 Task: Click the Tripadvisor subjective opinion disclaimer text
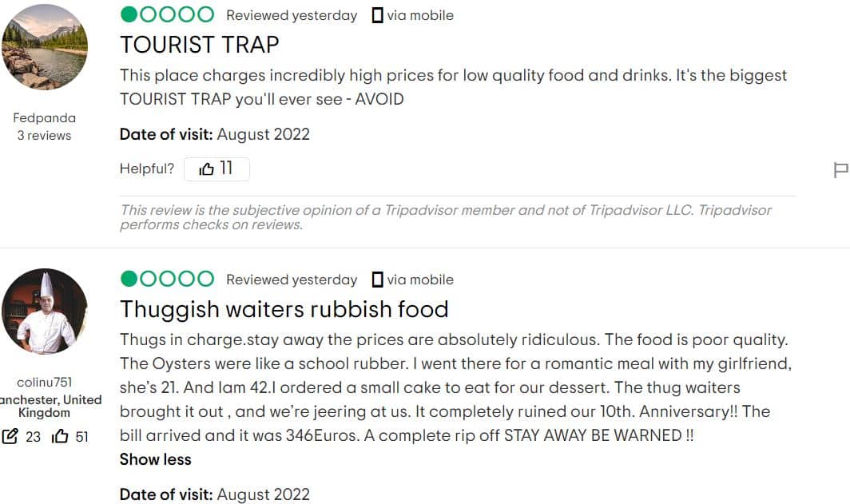[446, 217]
